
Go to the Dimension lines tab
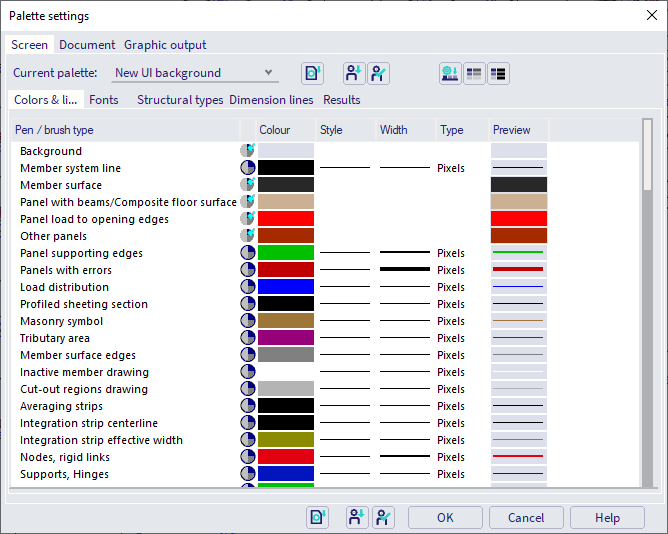271,100
